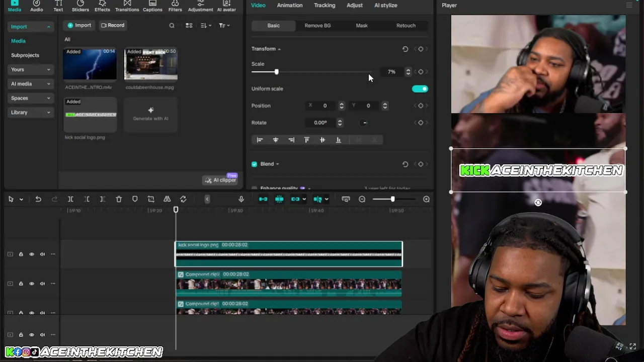This screenshot has height=362, width=644.
Task: Add a keyframe for Position
Action: (x=421, y=106)
